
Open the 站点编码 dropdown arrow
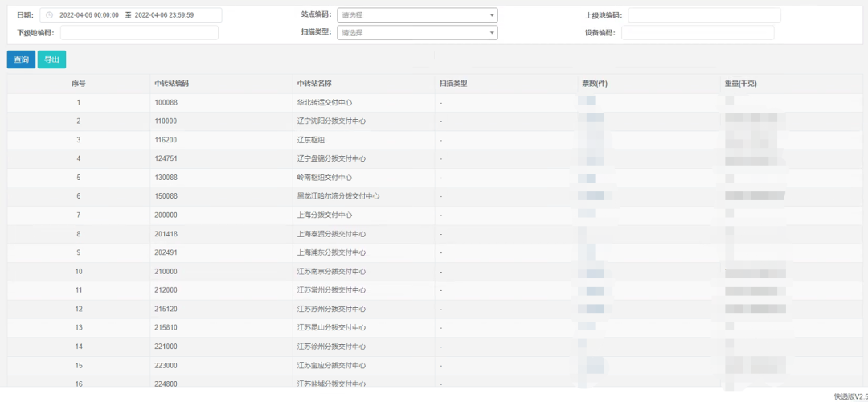(492, 15)
